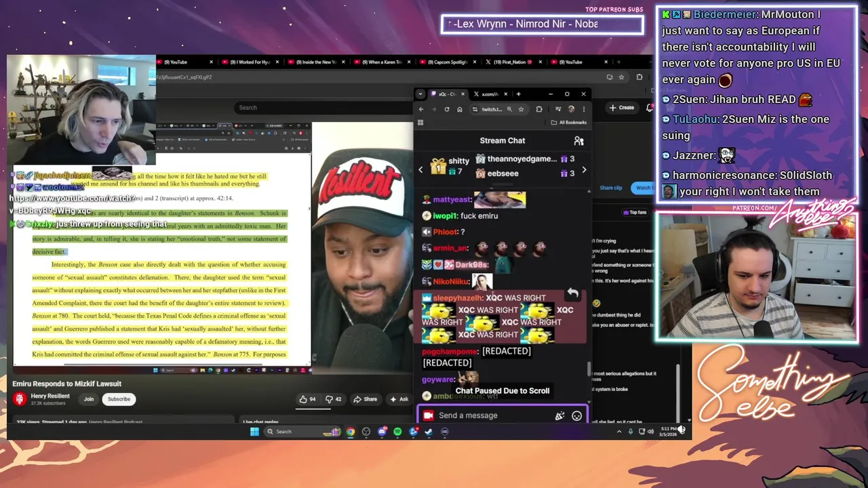The height and width of the screenshot is (488, 868).
Task: Click the YouTube Search field
Action: pyautogui.click(x=323, y=108)
